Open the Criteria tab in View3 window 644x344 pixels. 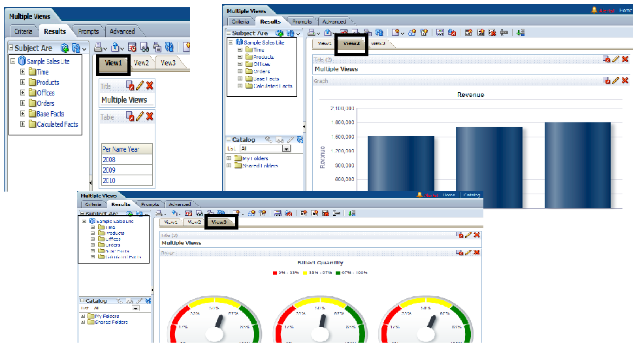(93, 204)
